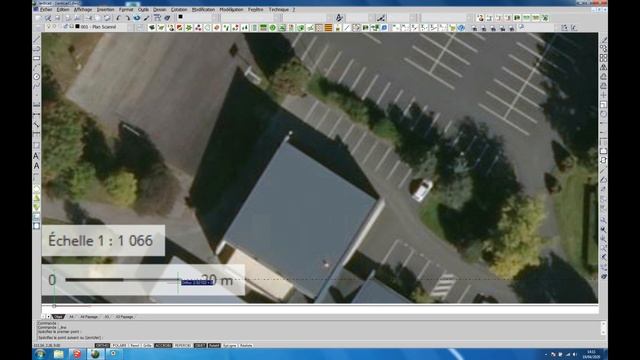Screen dimensions: 640x360
Task: Open File Explorer from taskbar
Action: click(59, 354)
